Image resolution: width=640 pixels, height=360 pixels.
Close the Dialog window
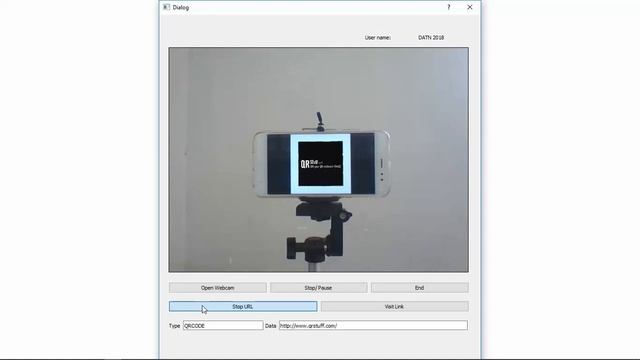click(470, 7)
